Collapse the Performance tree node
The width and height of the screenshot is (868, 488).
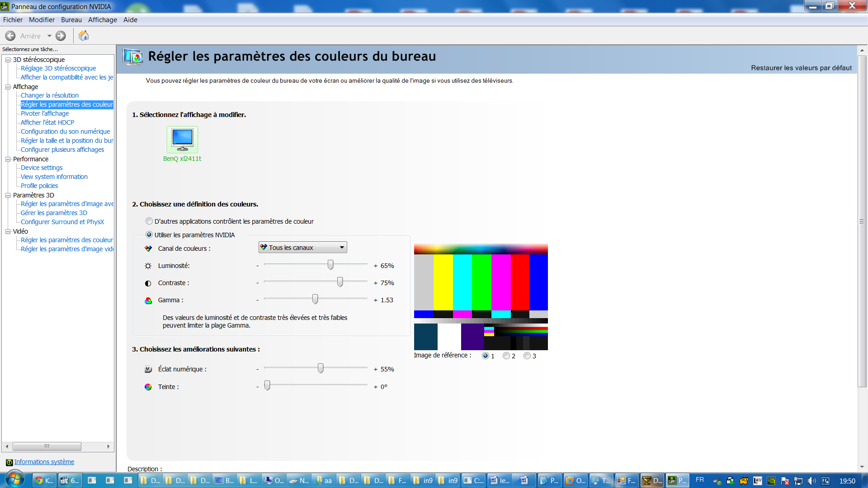coord(8,159)
